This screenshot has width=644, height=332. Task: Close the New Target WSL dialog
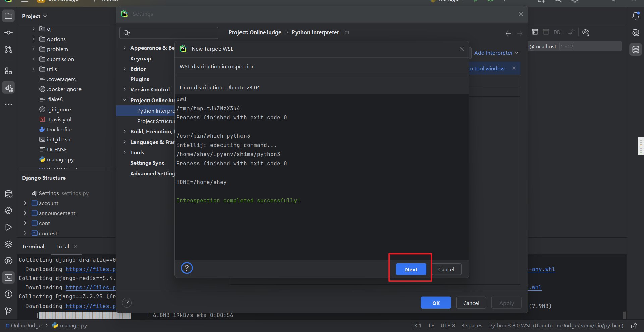click(462, 49)
